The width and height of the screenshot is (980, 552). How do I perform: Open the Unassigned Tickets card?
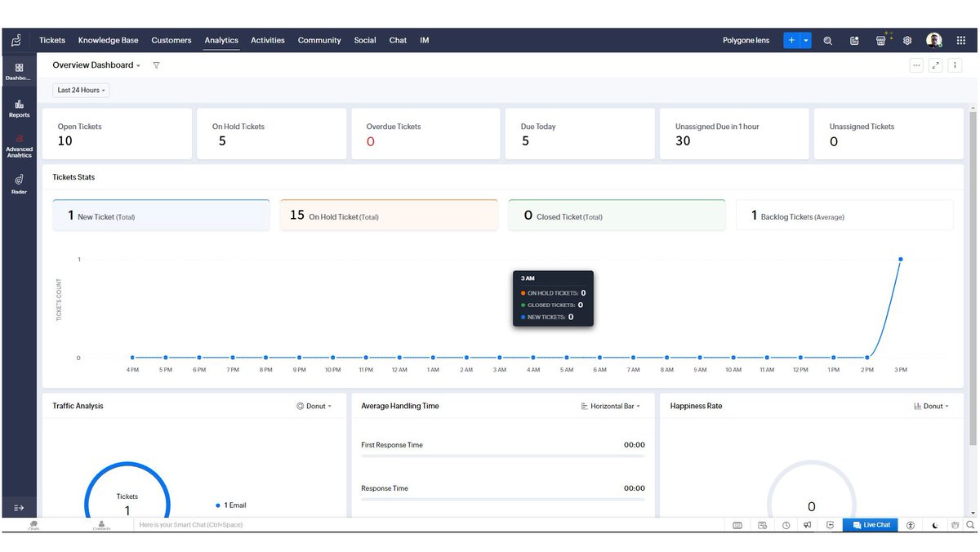[889, 134]
